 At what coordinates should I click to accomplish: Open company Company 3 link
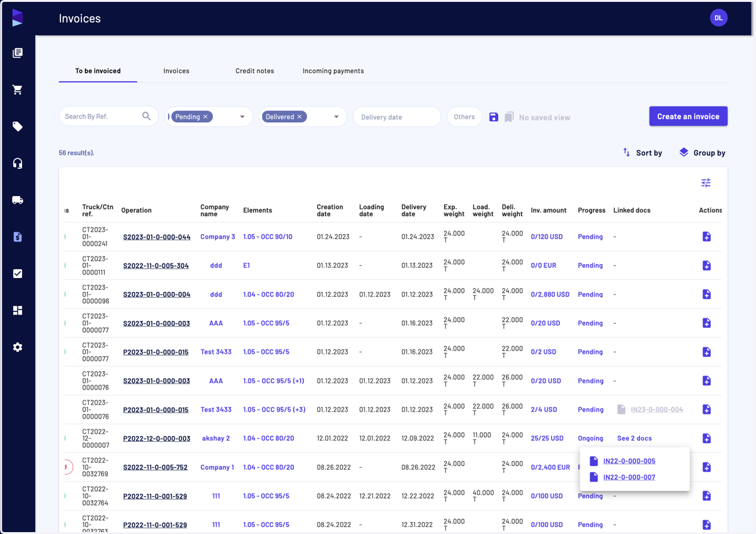coord(218,237)
